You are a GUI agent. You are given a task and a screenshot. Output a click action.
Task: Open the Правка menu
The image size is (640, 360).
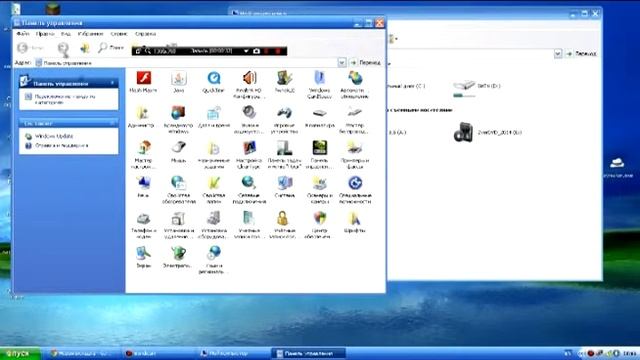(45, 34)
